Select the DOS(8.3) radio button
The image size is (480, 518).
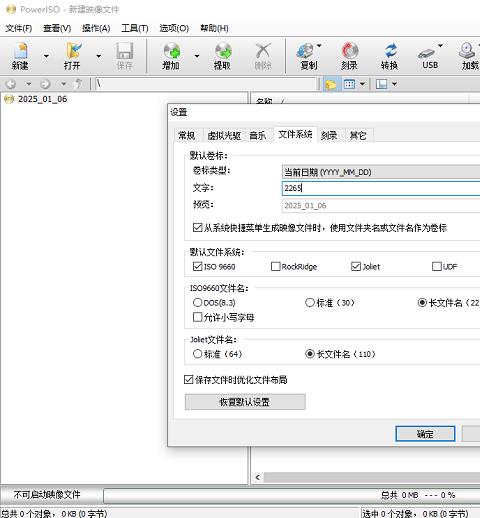[x=197, y=302]
